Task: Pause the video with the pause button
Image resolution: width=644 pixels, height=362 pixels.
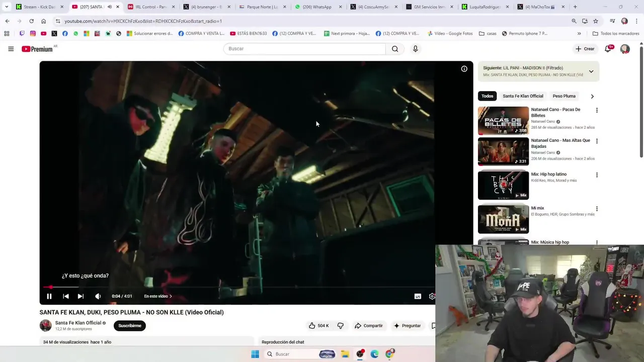Action: coord(49,296)
